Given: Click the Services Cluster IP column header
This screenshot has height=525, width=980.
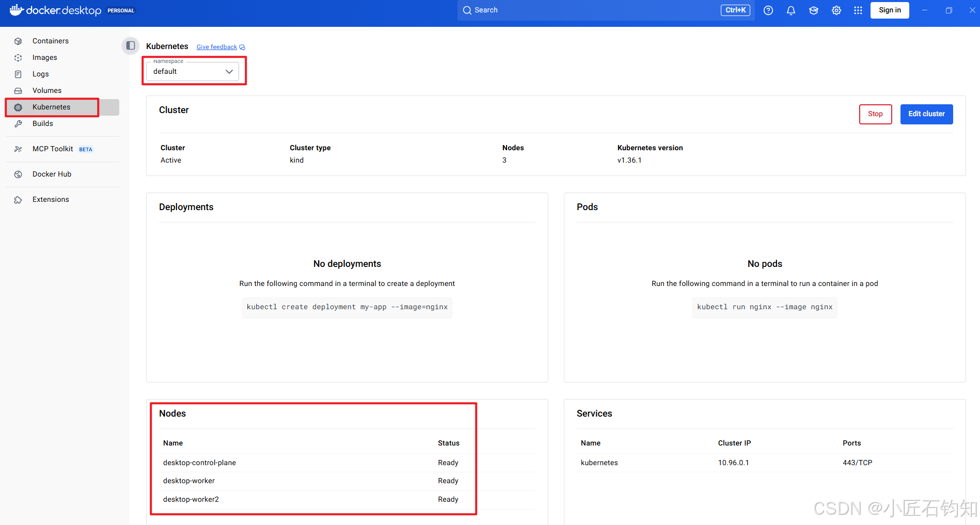Looking at the screenshot, I should click(x=735, y=443).
